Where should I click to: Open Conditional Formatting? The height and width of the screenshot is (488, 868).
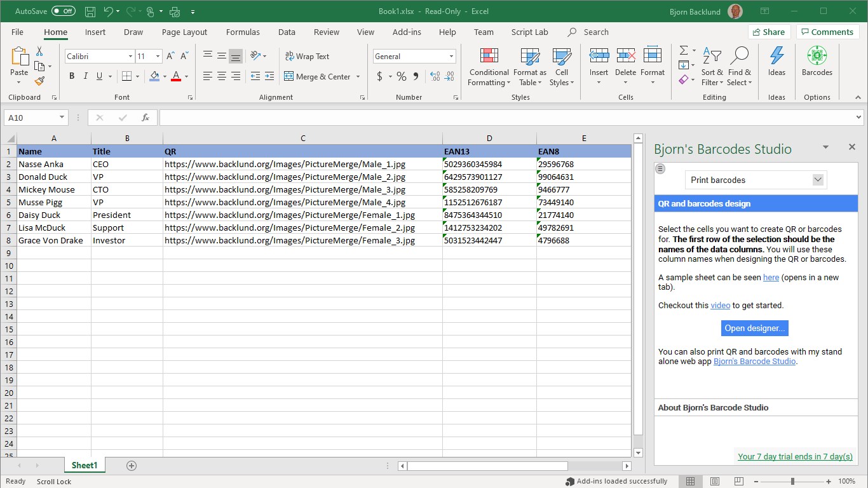click(x=489, y=67)
